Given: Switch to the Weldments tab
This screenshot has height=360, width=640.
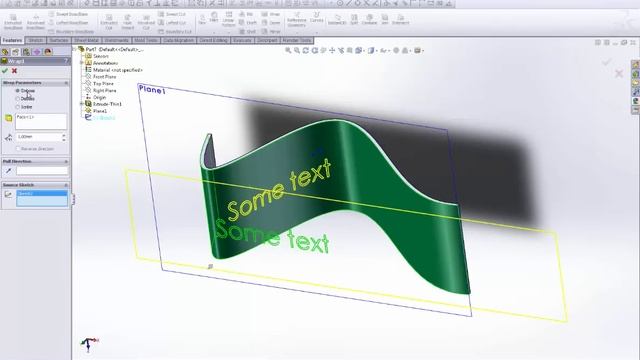Looking at the screenshot, I should pos(117,40).
